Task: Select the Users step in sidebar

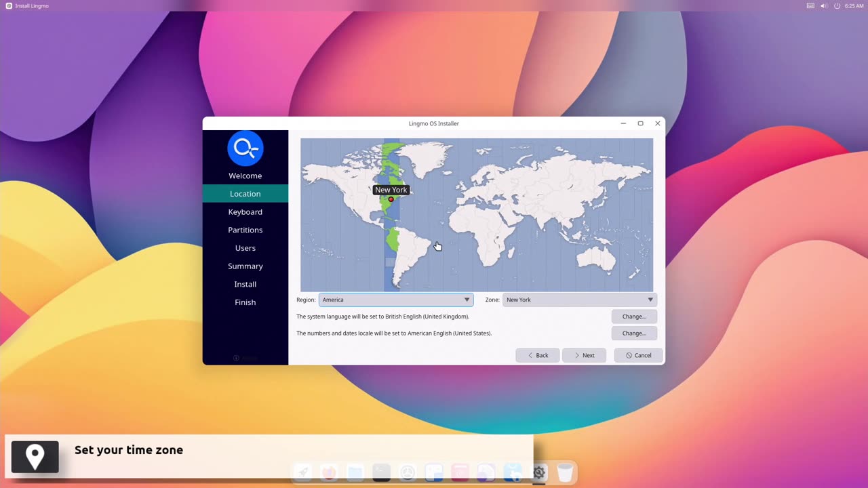Action: coord(245,248)
